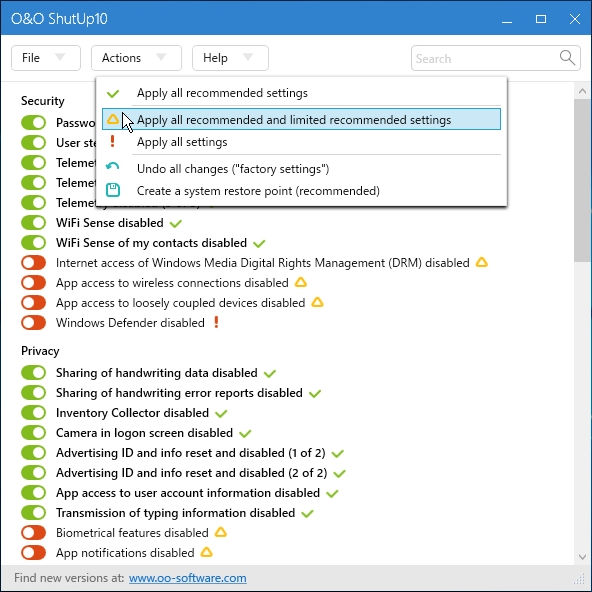This screenshot has height=592, width=592.
Task: Select Undo all changes (factory settings)
Action: (301, 169)
